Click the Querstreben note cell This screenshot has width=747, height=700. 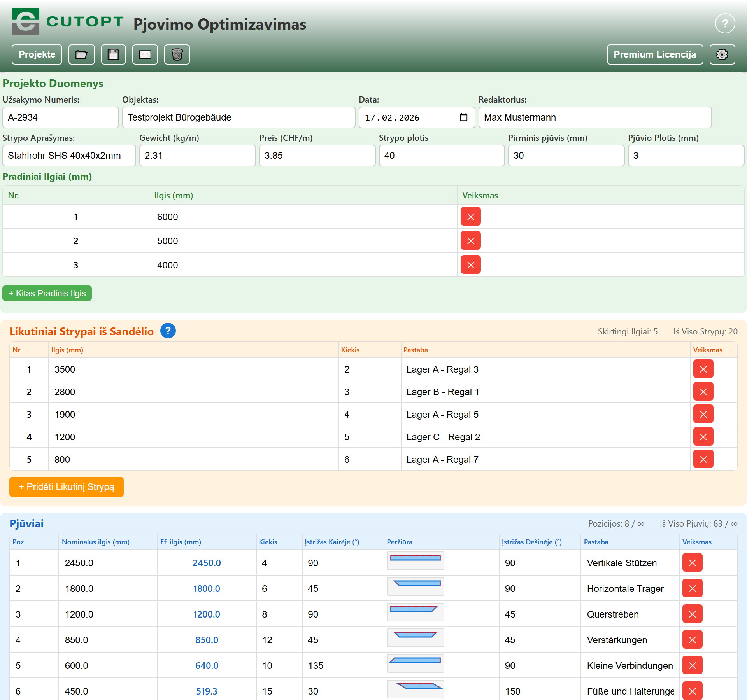pos(630,614)
